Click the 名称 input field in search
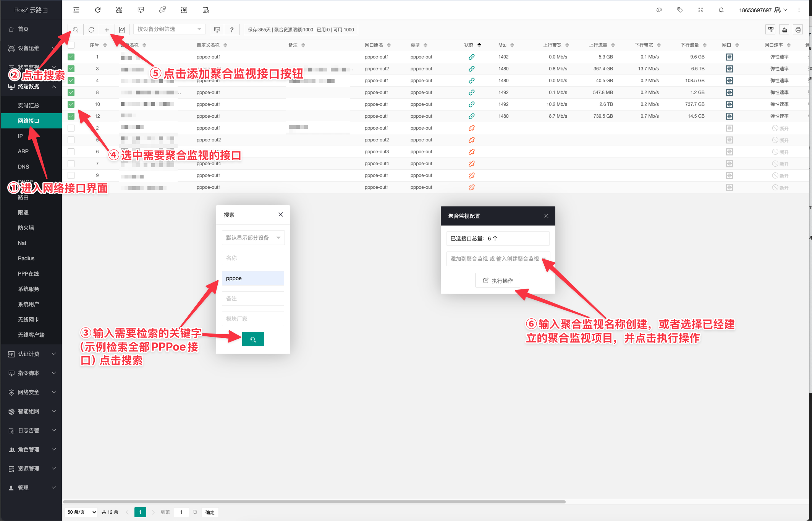Screen dimensions: 812x521 [253, 258]
